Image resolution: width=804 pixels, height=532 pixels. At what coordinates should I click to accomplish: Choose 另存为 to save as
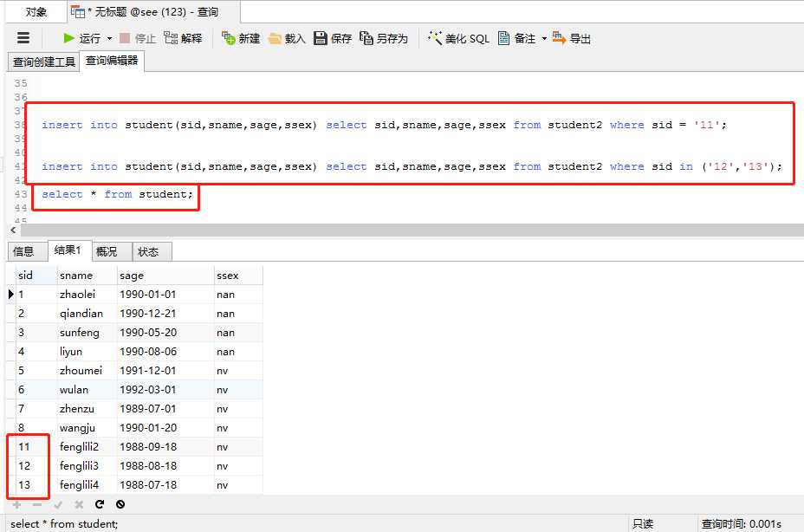click(384, 38)
